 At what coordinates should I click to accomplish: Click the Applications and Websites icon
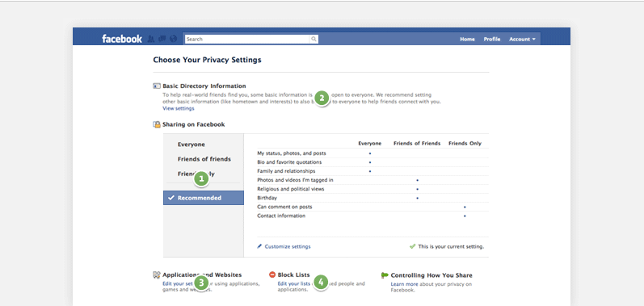pos(156,275)
